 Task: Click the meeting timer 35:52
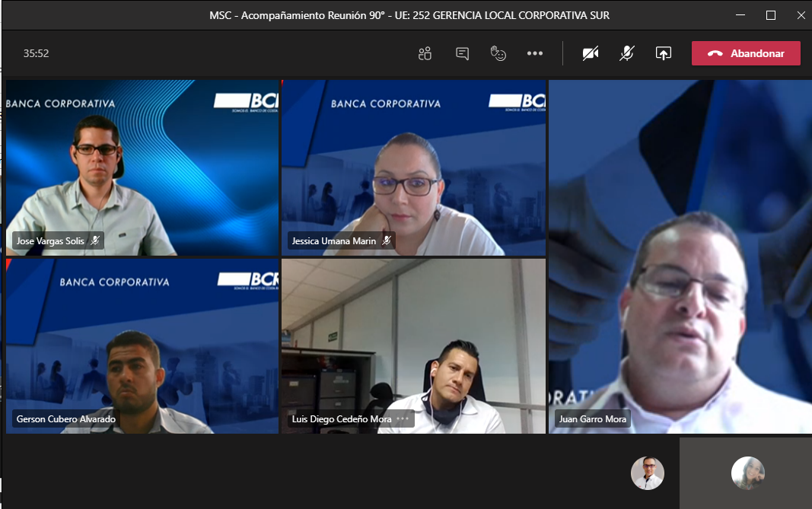point(36,53)
